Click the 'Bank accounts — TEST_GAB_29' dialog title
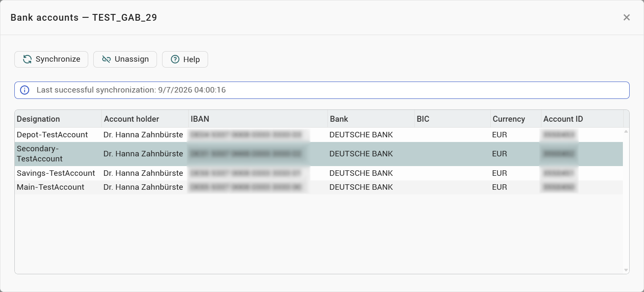The height and width of the screenshot is (292, 644). click(x=84, y=17)
